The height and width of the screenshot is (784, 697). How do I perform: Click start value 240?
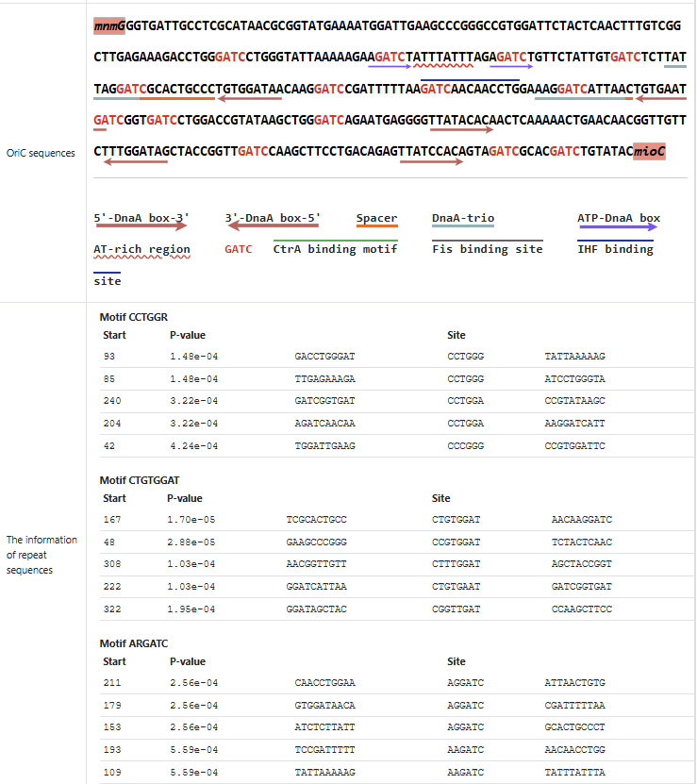[x=112, y=401]
